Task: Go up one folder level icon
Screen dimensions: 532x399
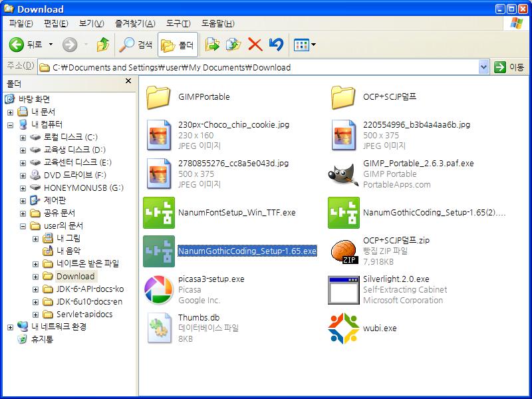Action: (103, 45)
